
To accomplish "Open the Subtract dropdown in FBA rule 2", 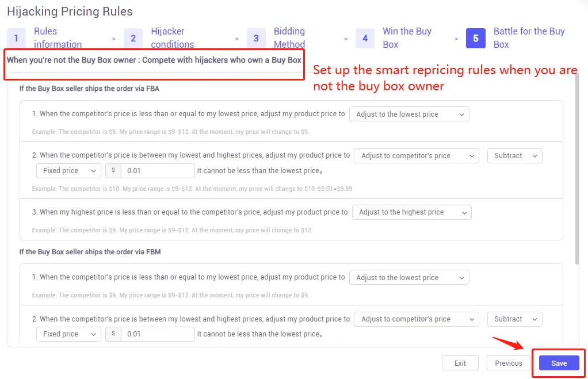I will click(514, 155).
